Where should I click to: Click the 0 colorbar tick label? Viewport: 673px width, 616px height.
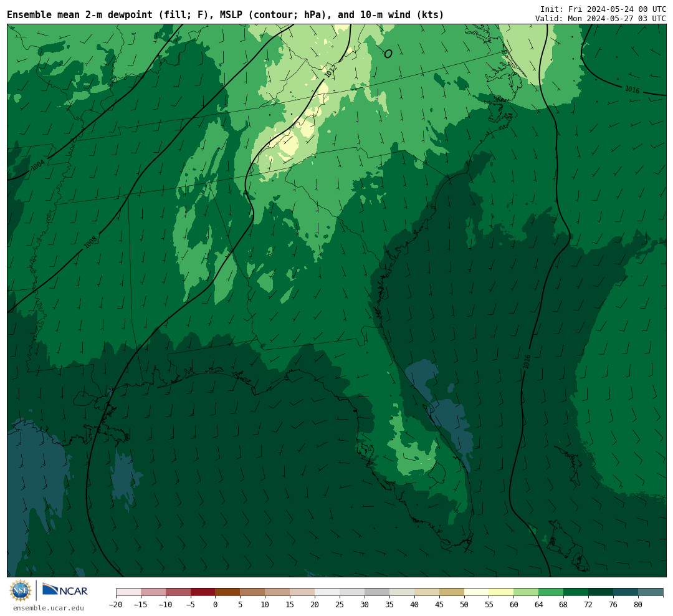coord(216,605)
